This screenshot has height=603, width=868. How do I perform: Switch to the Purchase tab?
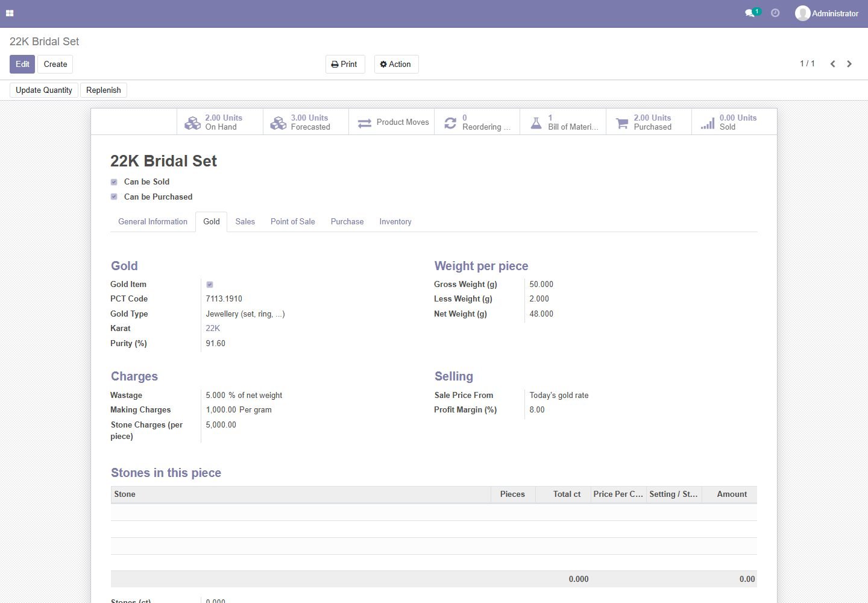click(x=347, y=221)
